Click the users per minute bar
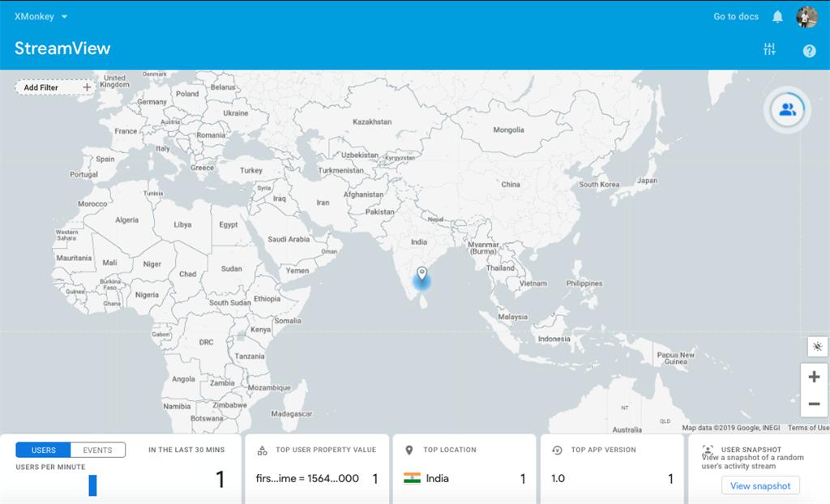This screenshot has width=830, height=504. tap(92, 485)
